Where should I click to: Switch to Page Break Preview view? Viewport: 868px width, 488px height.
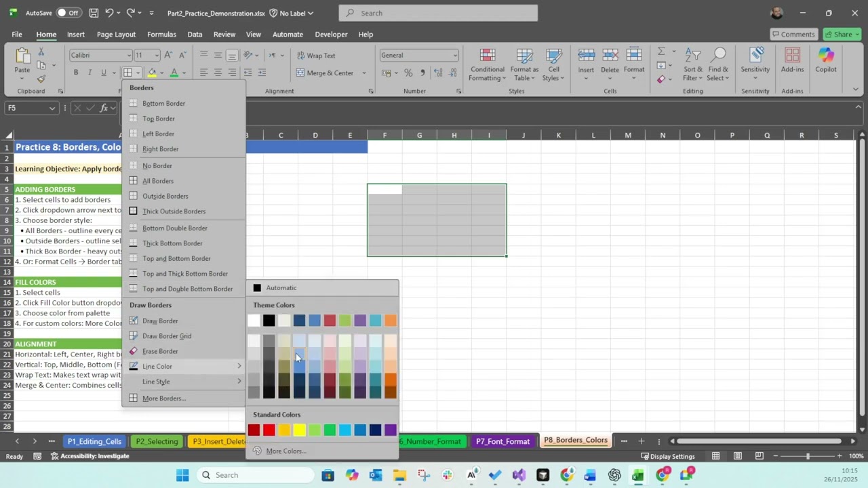click(759, 456)
